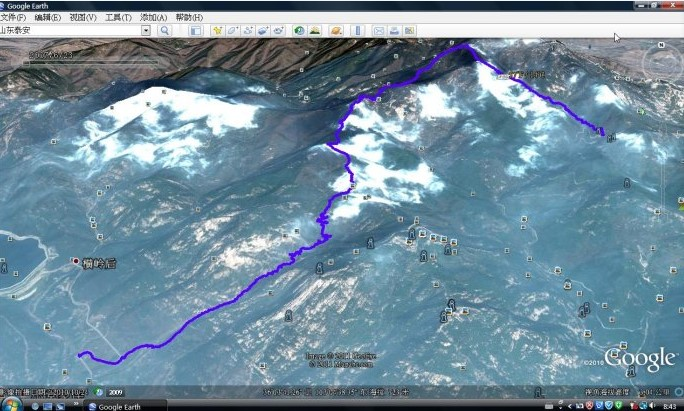Open the search history dropdown arrow
Image resolution: width=684 pixels, height=411 pixels.
pyautogui.click(x=146, y=30)
